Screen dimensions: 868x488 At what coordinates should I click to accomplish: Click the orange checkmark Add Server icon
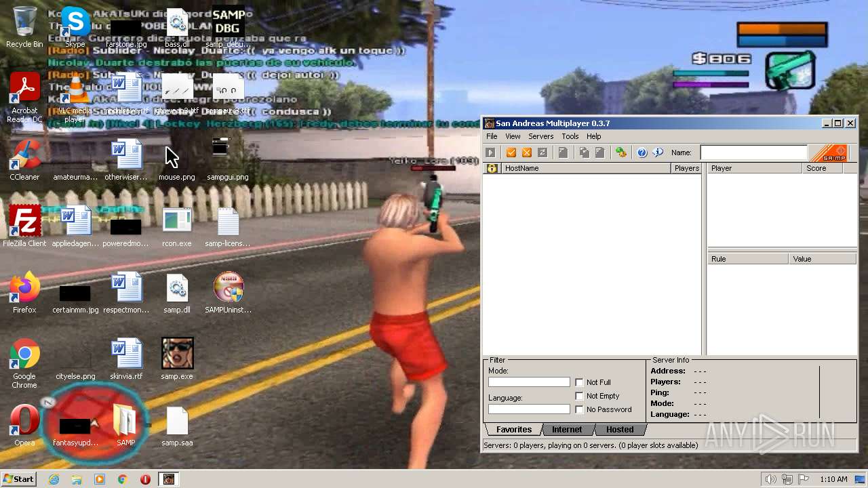pyautogui.click(x=511, y=152)
